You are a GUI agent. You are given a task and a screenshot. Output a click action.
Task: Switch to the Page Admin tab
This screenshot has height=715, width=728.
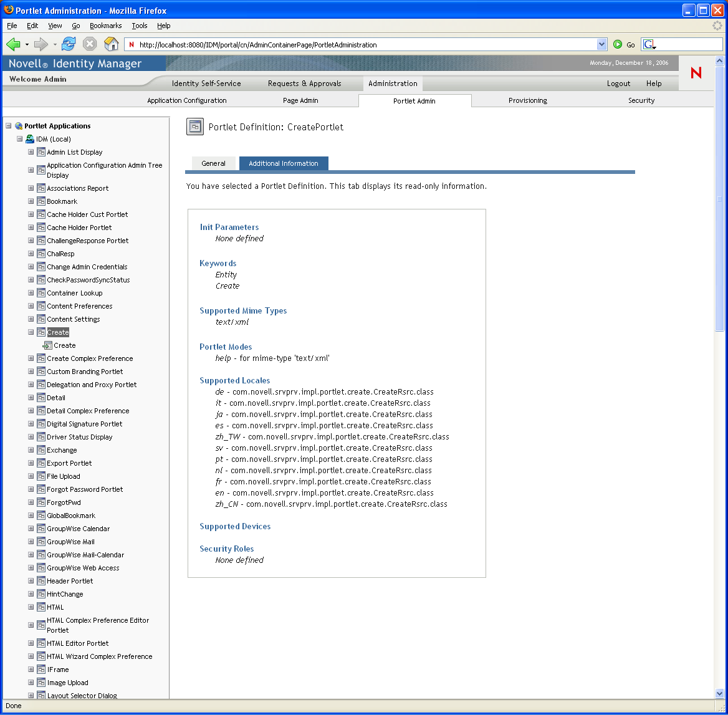300,100
